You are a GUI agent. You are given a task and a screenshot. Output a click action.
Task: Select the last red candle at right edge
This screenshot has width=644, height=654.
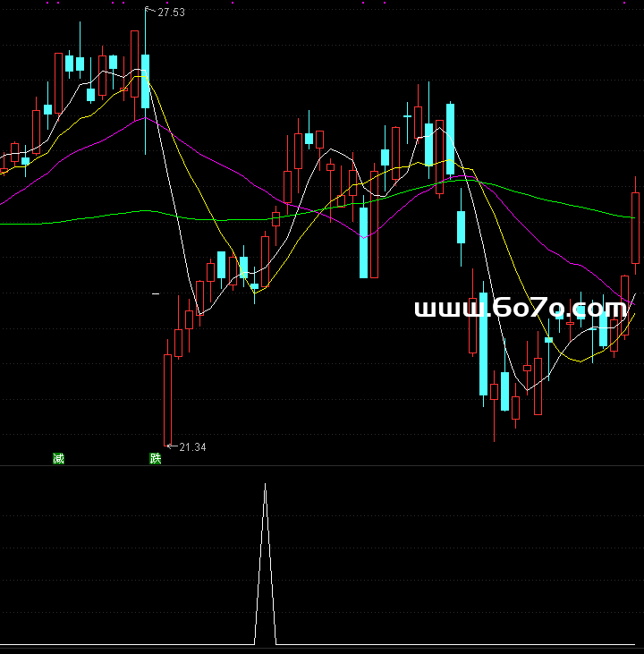coord(636,228)
